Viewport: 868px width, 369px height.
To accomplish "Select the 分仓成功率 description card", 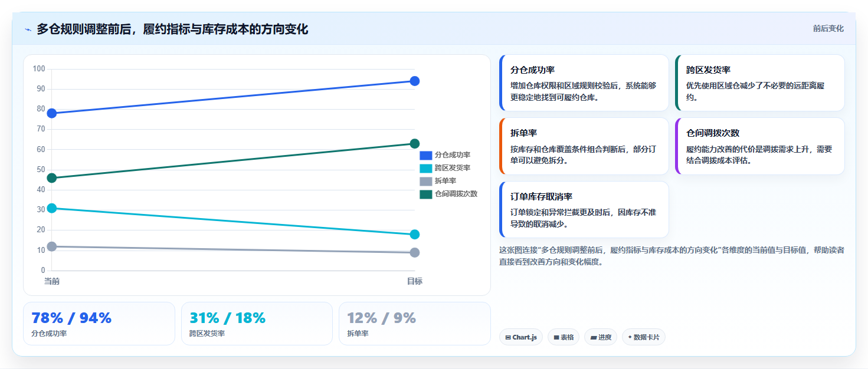I will pyautogui.click(x=584, y=83).
